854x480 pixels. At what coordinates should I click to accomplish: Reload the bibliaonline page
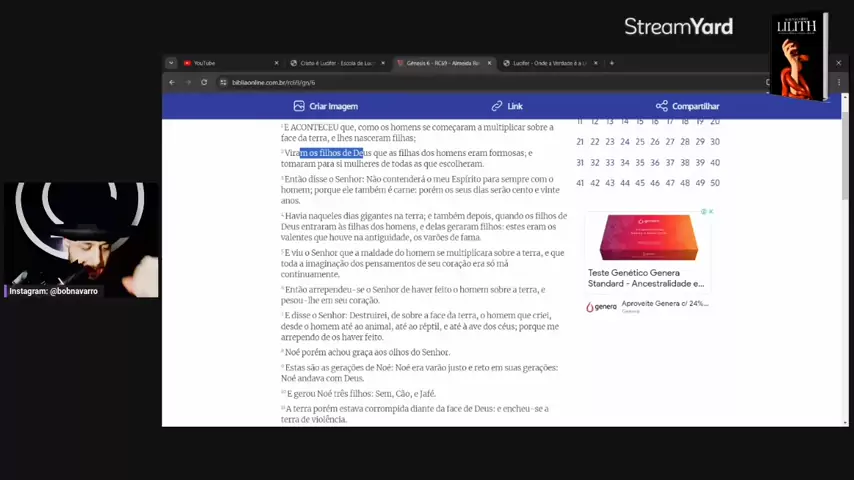[x=204, y=82]
